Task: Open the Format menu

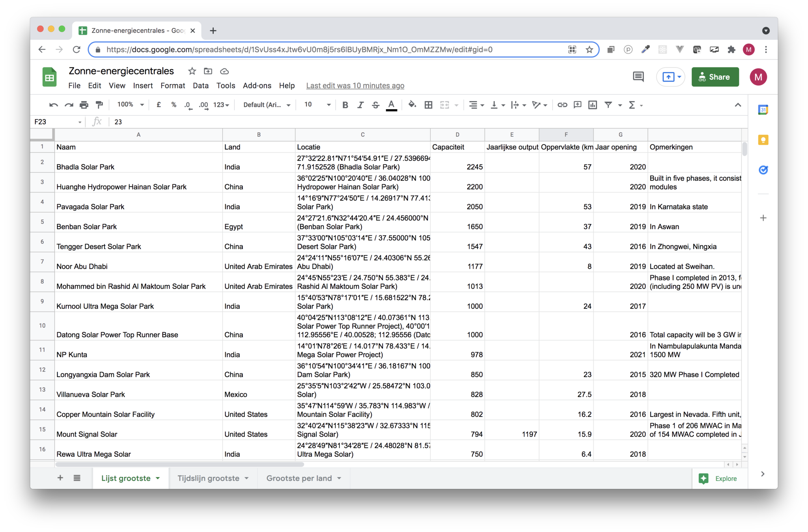Action: tap(172, 86)
